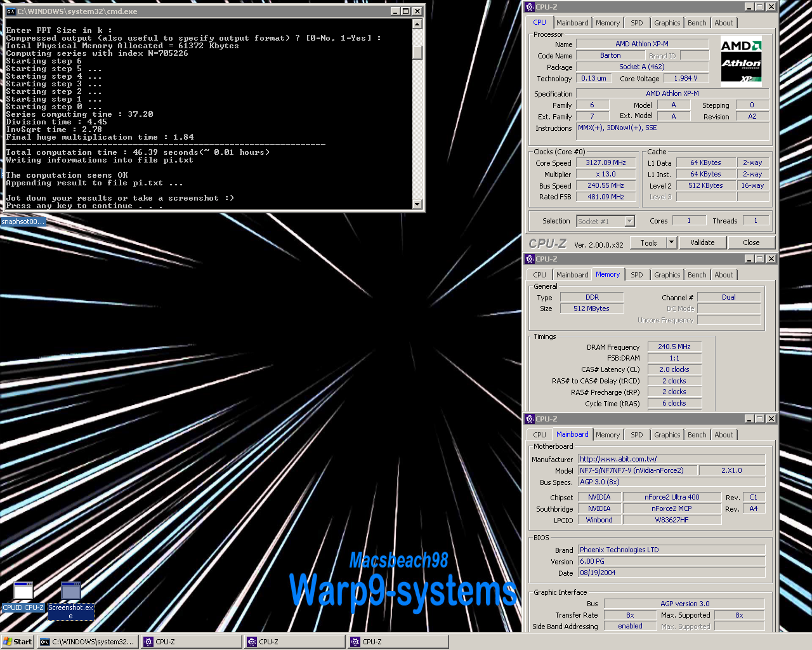This screenshot has height=650, width=812.
Task: Select SPD tab in middle CPU-Z window
Action: [637, 275]
